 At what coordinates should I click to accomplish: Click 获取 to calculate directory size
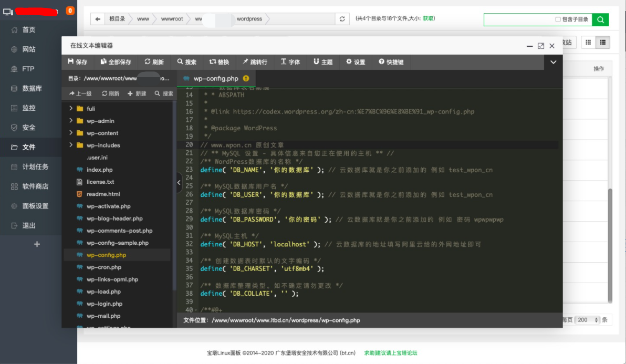[x=428, y=18]
